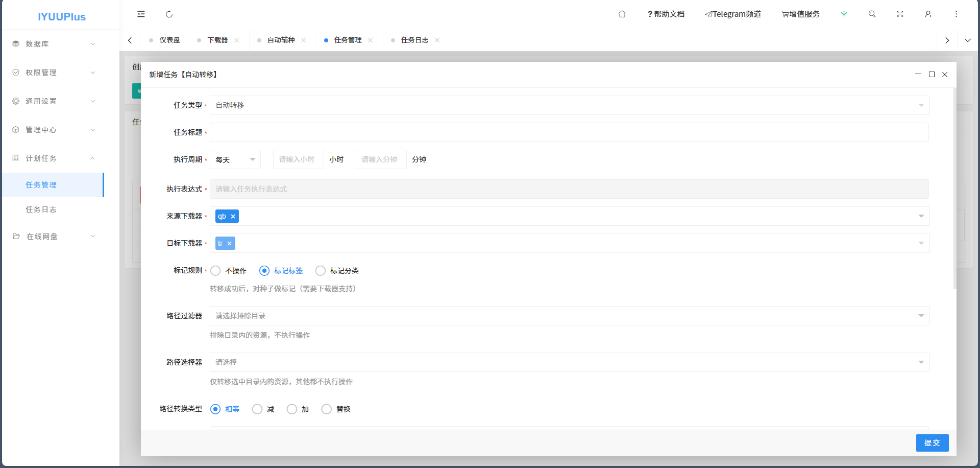Open the 帮助文档 help link
Viewport: 980px width, 468px height.
coord(666,14)
